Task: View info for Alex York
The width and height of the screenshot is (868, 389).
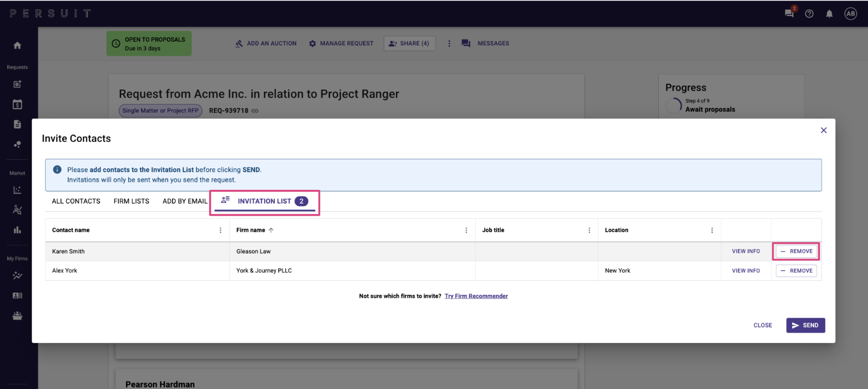Action: click(746, 271)
